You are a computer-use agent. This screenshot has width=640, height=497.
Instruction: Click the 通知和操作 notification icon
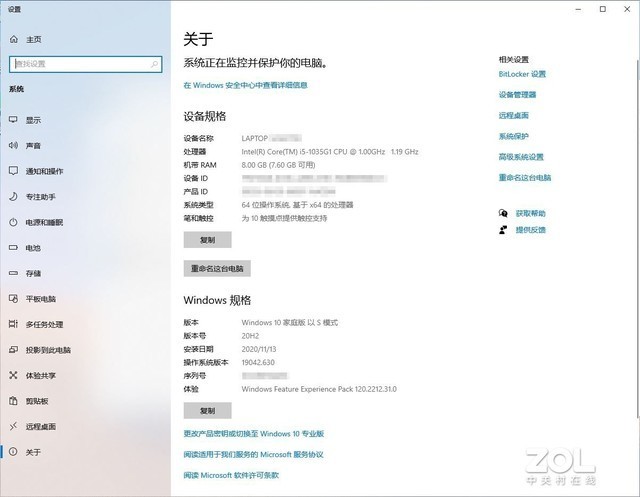(13, 171)
